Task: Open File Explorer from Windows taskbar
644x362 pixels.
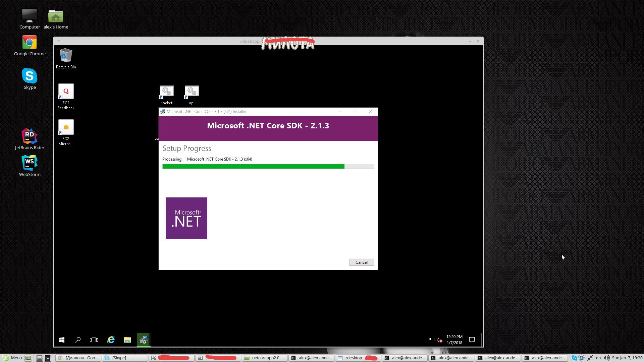Action: click(127, 340)
